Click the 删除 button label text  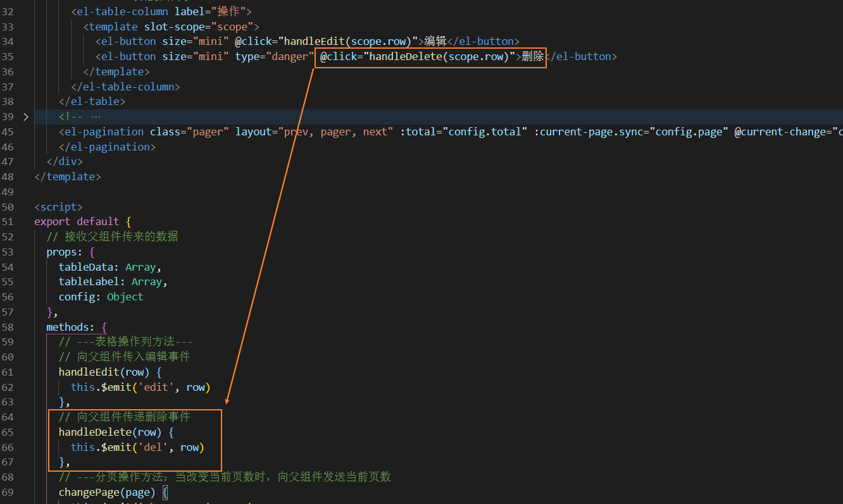tap(533, 57)
